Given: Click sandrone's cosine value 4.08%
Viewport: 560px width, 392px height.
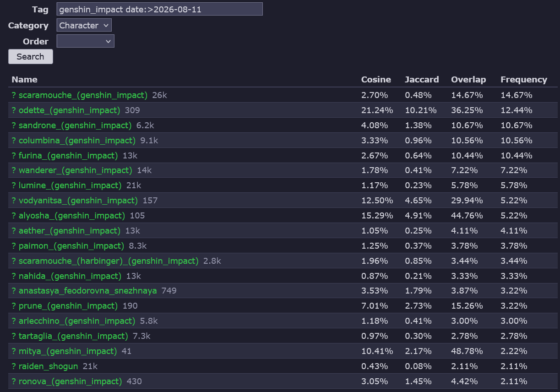Looking at the screenshot, I should tap(375, 125).
